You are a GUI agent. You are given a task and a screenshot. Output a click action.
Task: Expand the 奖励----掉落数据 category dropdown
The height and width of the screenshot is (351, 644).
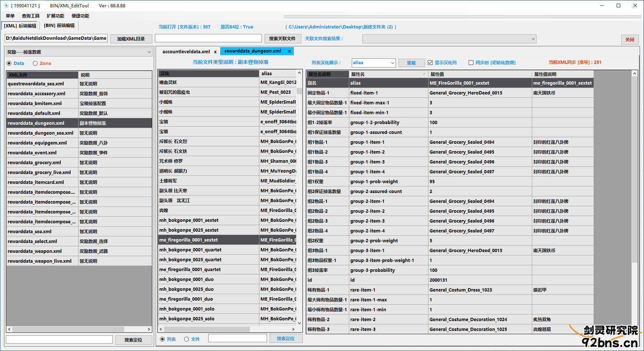pyautogui.click(x=79, y=52)
